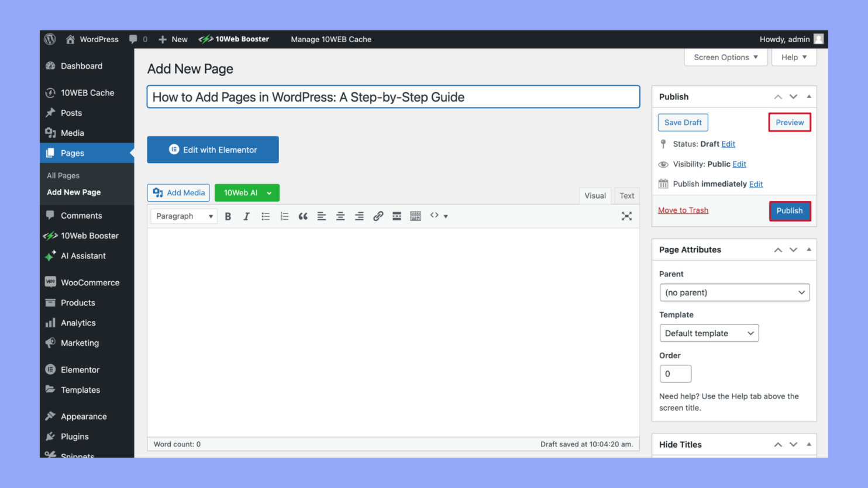Insert a bulleted list
Screen dimensions: 868x488
[x=266, y=216]
